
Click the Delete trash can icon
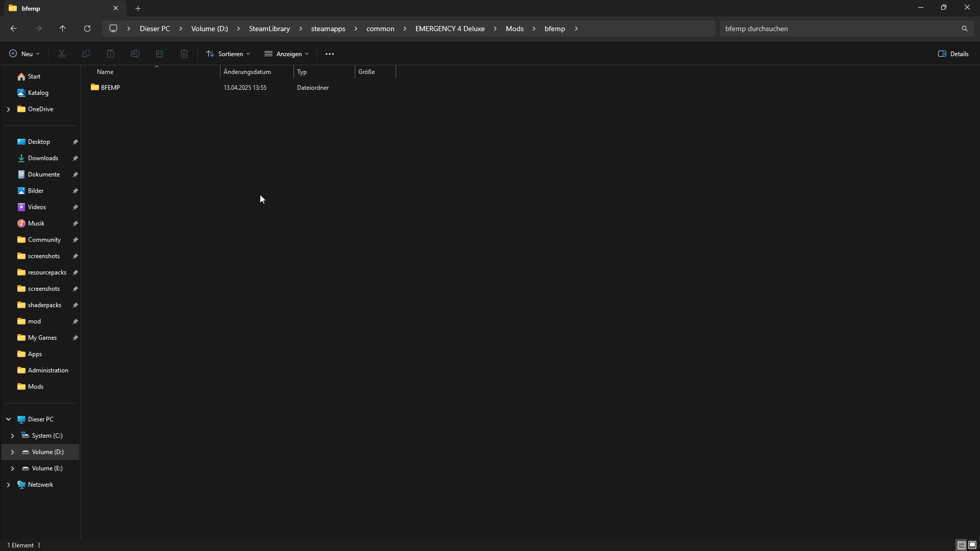click(184, 54)
